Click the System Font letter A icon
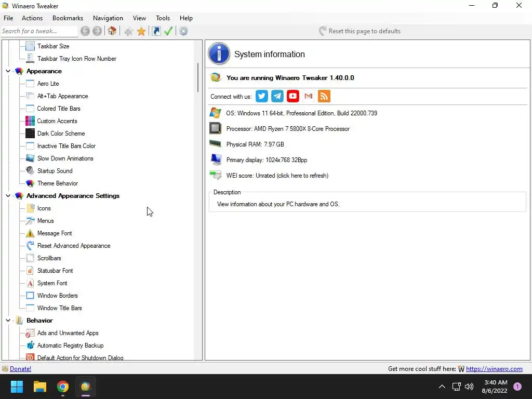Image resolution: width=532 pixels, height=399 pixels. tap(30, 283)
